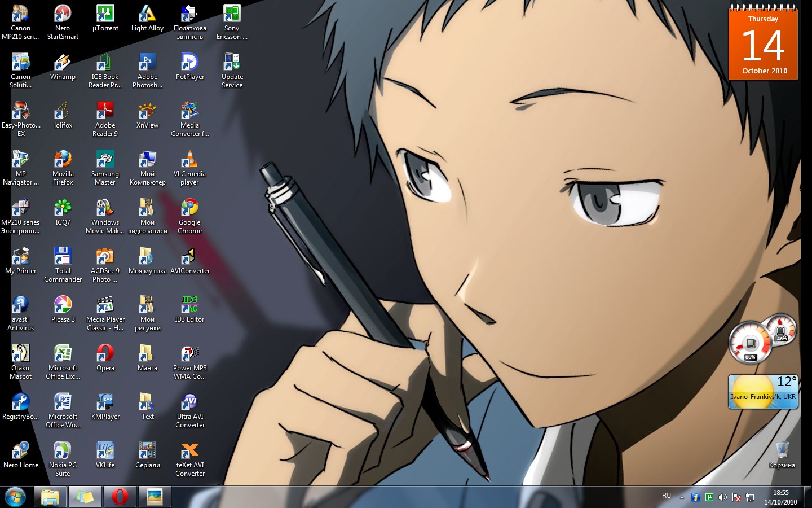Open the Canon MP210 series shortcut
This screenshot has height=508, width=812.
pyautogui.click(x=20, y=23)
